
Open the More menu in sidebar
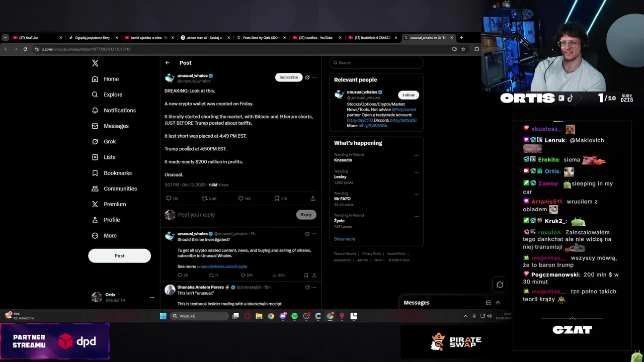[104, 235]
